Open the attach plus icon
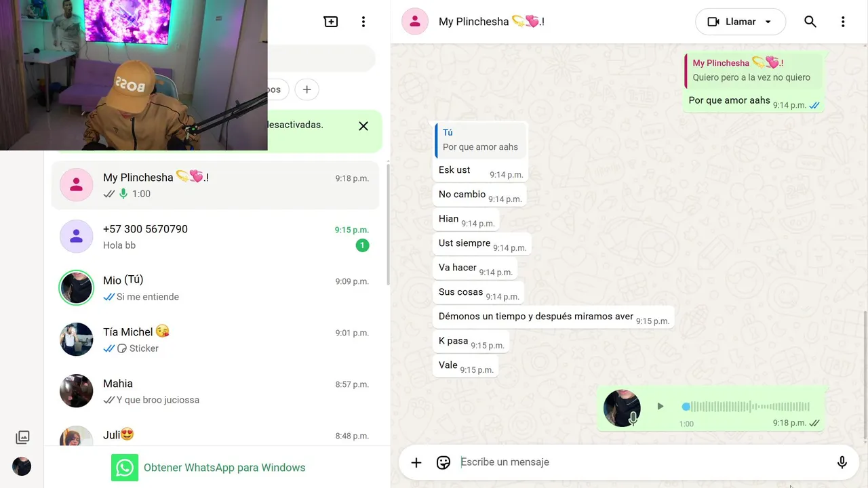 (x=416, y=462)
